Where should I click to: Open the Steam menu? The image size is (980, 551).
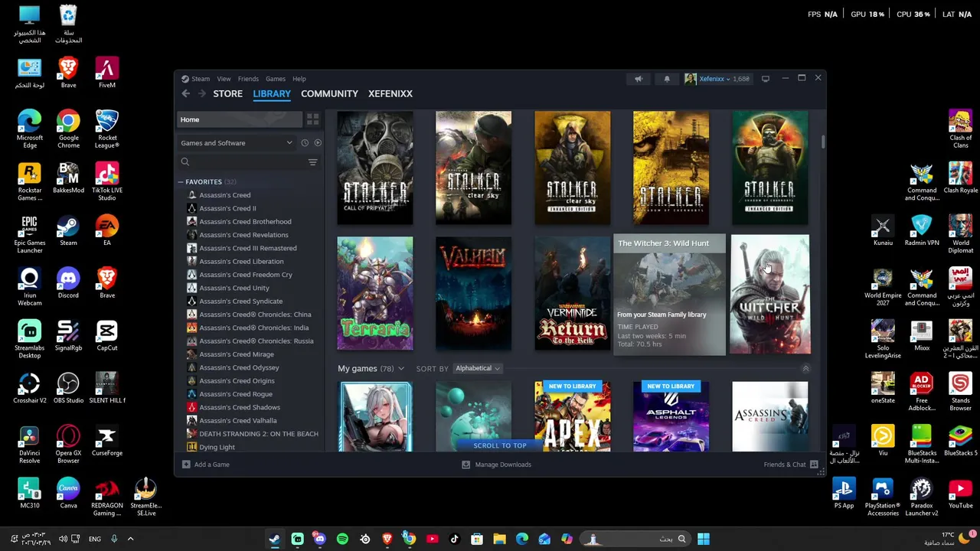tap(201, 79)
